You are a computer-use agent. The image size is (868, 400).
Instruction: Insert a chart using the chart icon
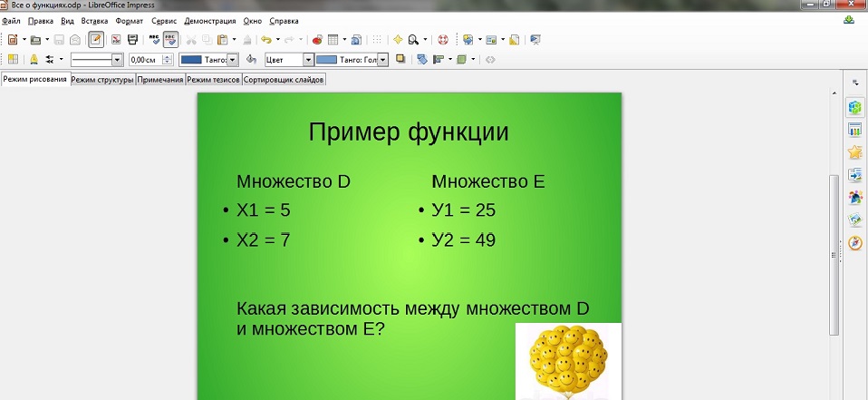[x=317, y=40]
